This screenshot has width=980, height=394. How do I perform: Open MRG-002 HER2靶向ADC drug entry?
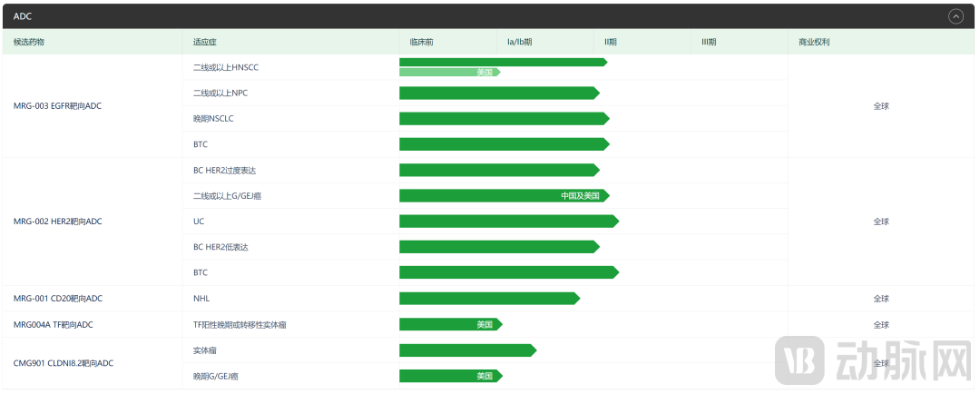coord(57,222)
